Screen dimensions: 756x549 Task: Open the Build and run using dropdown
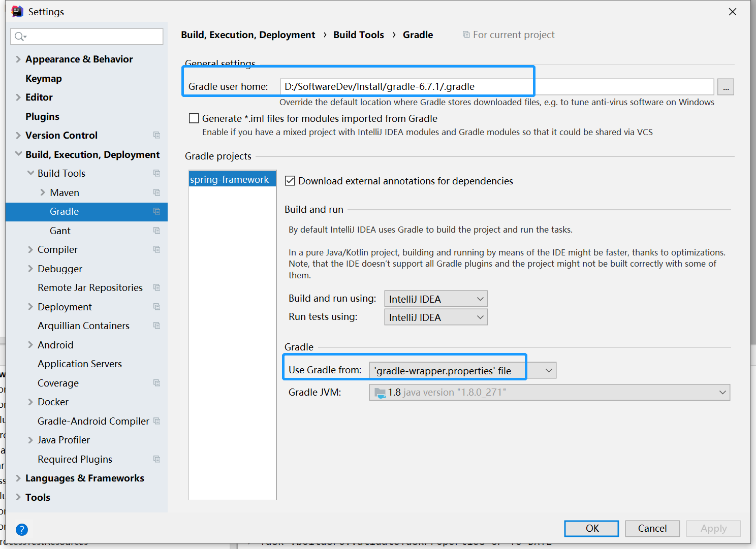tap(436, 299)
